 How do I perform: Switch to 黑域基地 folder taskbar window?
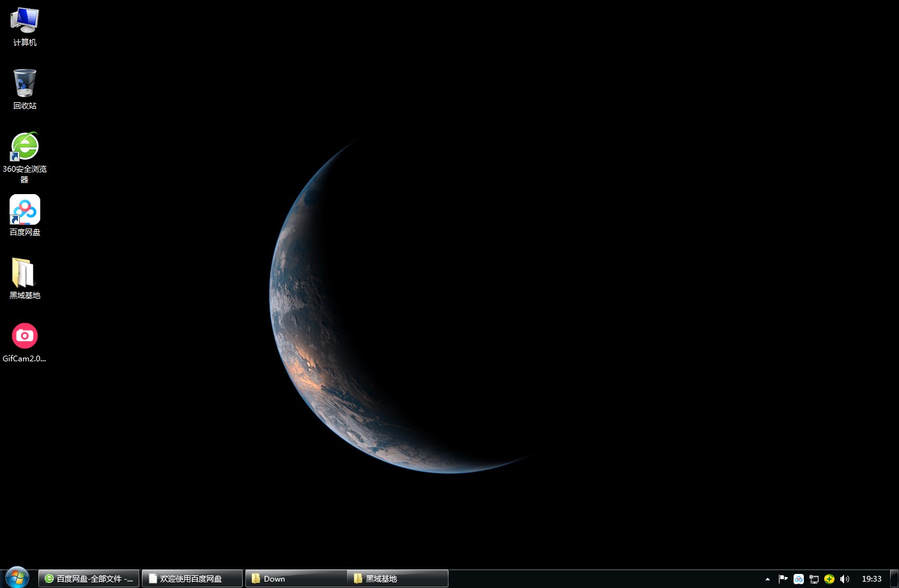tap(397, 578)
